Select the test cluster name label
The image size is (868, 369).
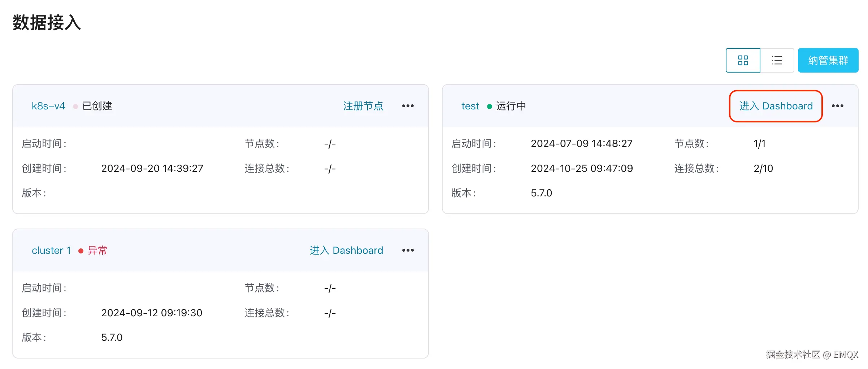pyautogui.click(x=470, y=106)
